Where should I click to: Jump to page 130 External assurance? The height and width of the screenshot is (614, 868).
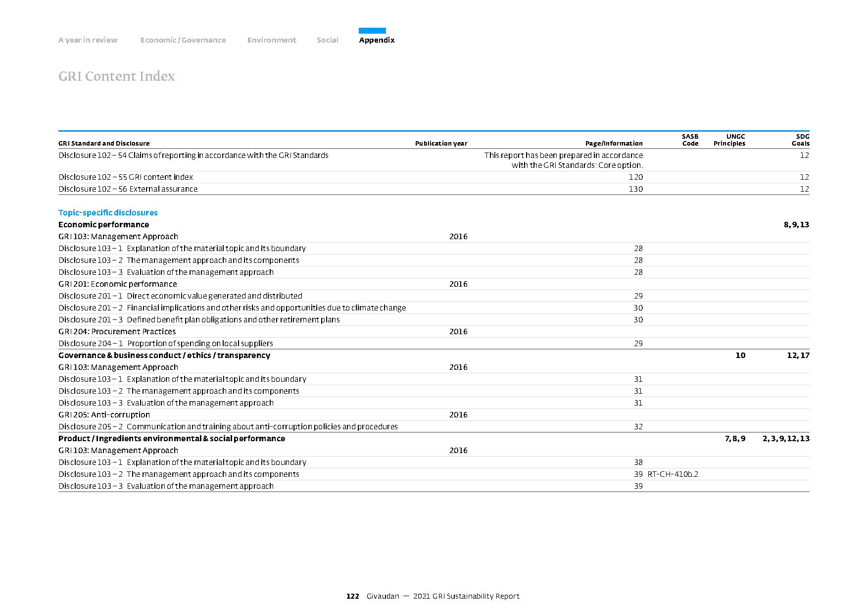(635, 189)
